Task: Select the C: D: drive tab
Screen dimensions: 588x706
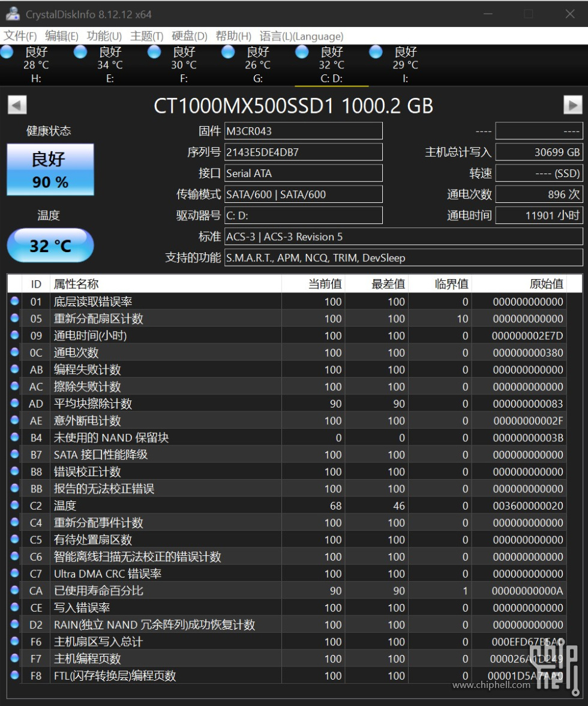Action: click(x=332, y=65)
